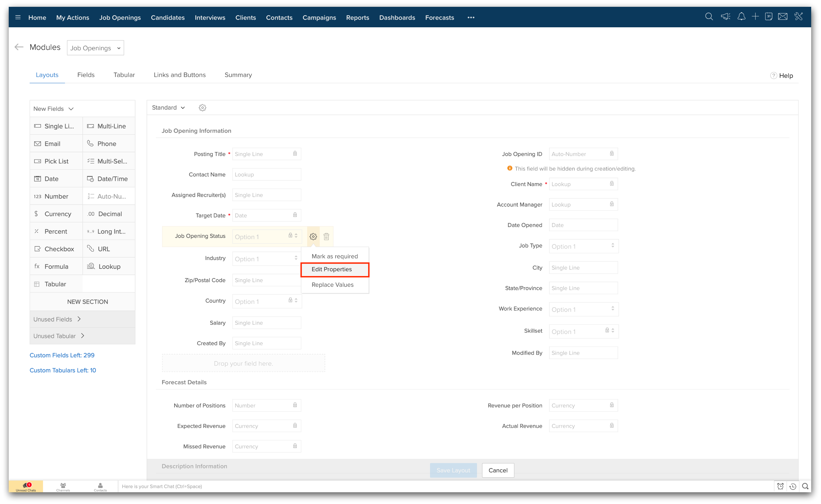The width and height of the screenshot is (821, 504).
Task: Open the calendar icon in top bar
Action: click(x=769, y=17)
